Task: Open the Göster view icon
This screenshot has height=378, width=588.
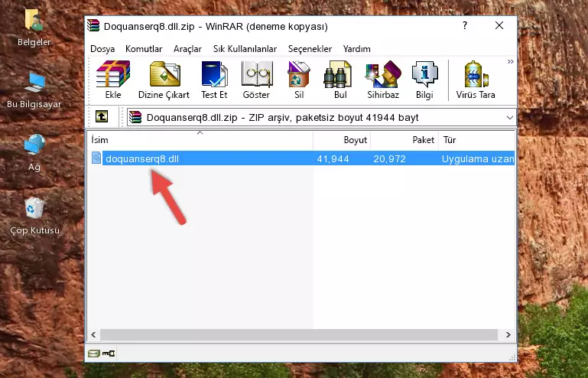Action: 256,74
